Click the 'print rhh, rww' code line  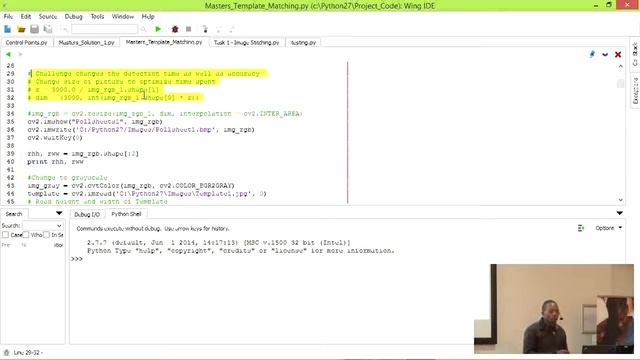pyautogui.click(x=56, y=162)
